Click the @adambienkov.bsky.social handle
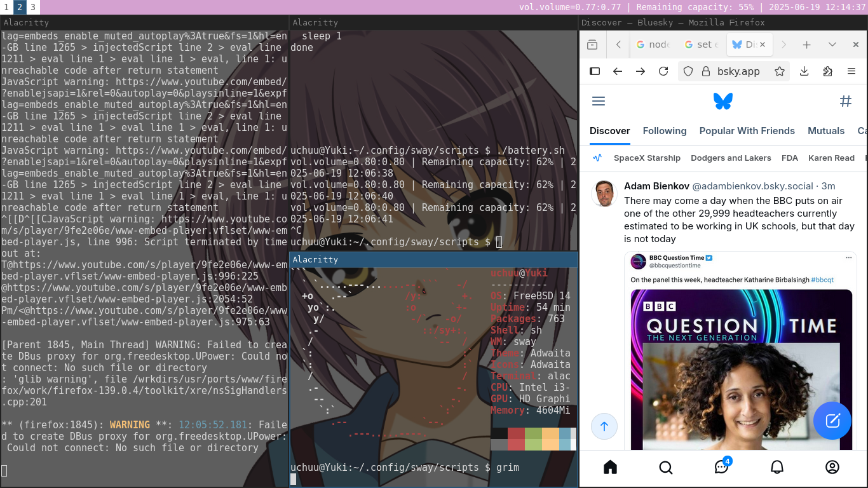 point(752,186)
